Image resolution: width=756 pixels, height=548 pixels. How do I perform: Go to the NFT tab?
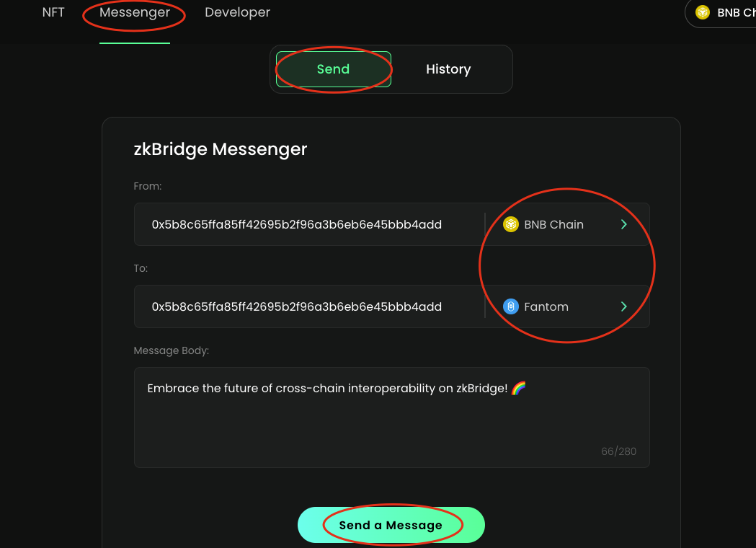(x=53, y=12)
